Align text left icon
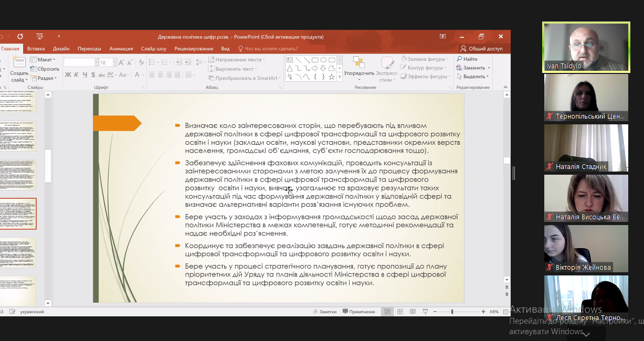 coord(152,75)
